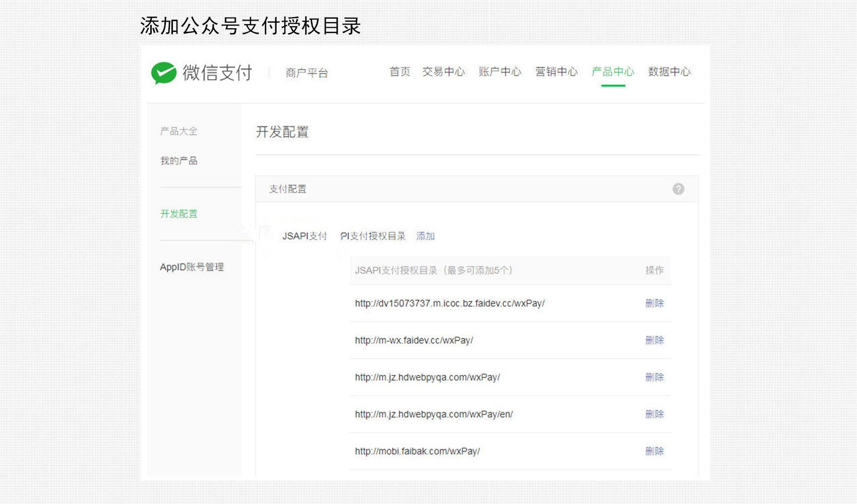Delete the m.jz.hdwebpyqa.com/wxPay/en/ directory
Viewport: 857px width, 504px height.
point(654,414)
